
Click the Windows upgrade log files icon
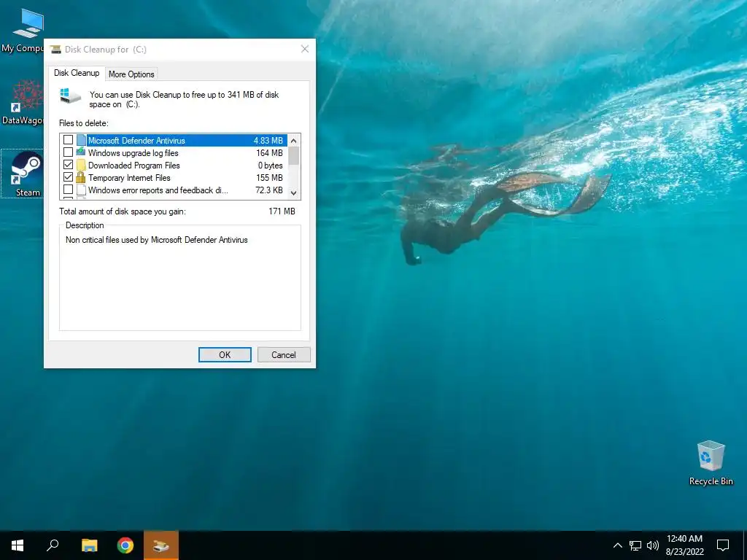pos(81,152)
